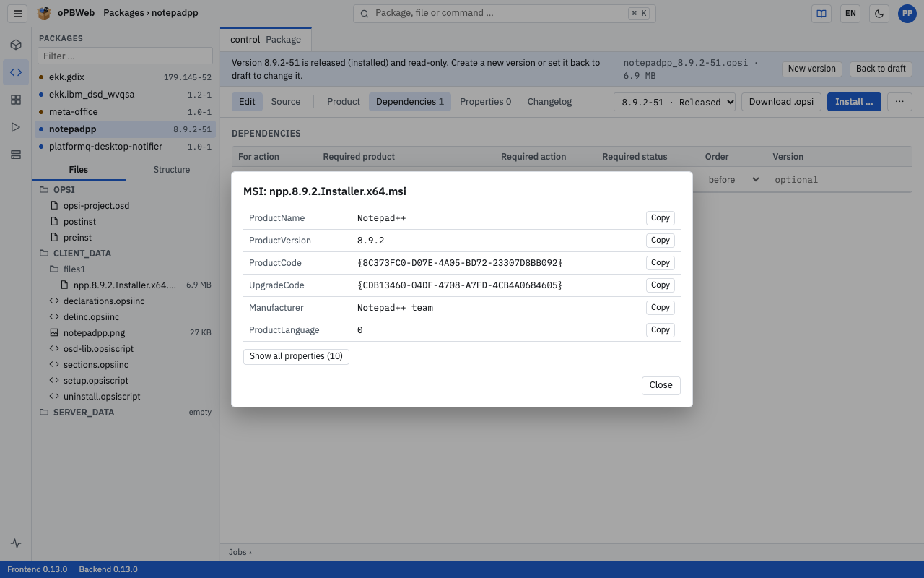Open the opsi-project.osd file

125,205
